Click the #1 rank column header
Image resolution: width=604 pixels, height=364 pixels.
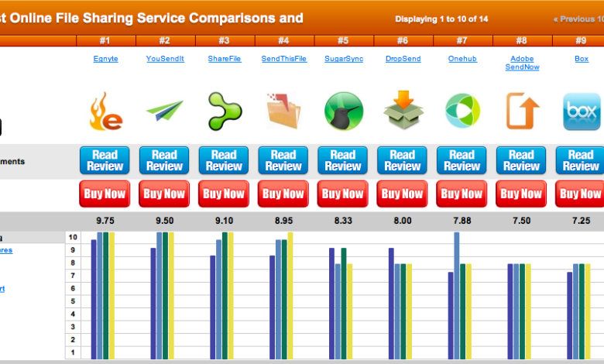(x=105, y=40)
